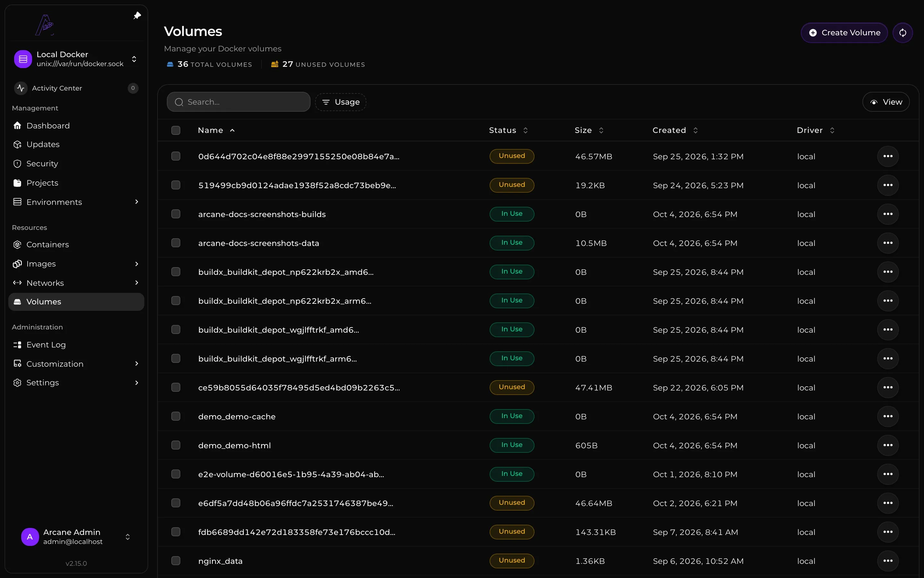
Task: Open actions for arcane-docs-screenshots-builds
Action: [888, 214]
